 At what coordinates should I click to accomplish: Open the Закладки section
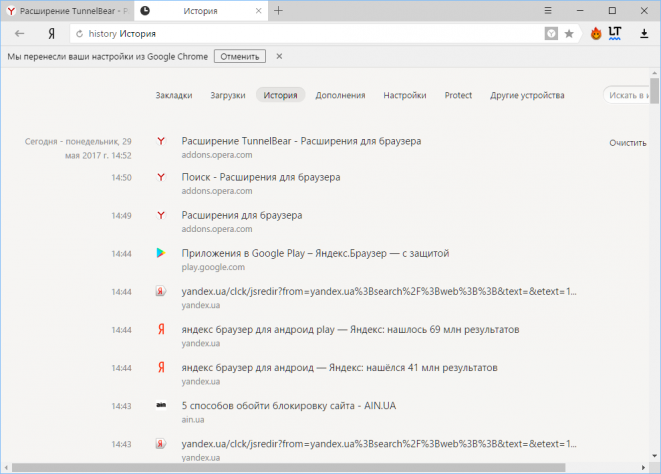pyautogui.click(x=174, y=95)
